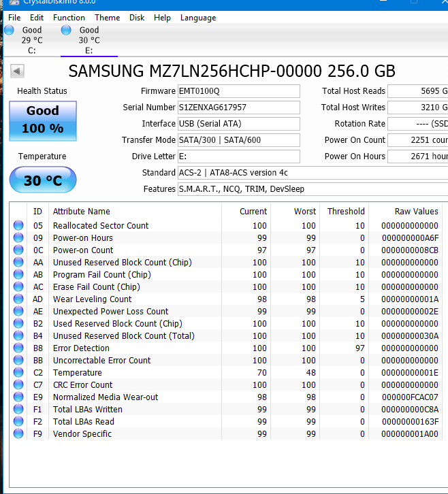Select the Reallocated Sector Count row text
Image resolution: width=448 pixels, height=494 pixels.
(x=101, y=226)
